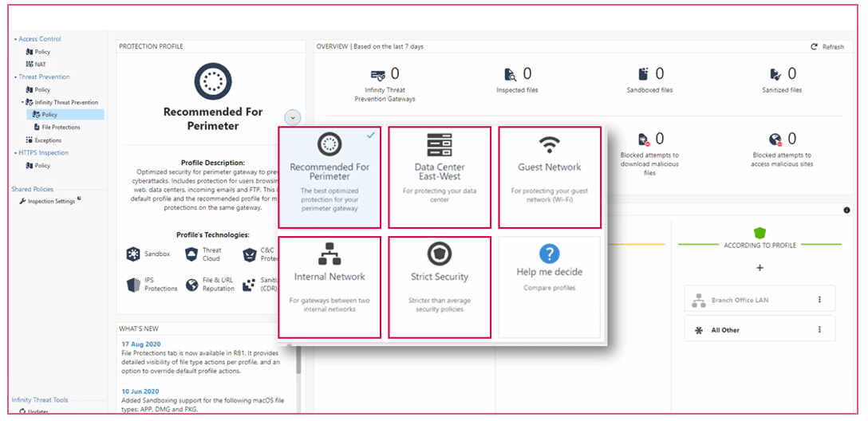Click the Infinity Threat Prevention Gateways icon
868x421 pixels.
(378, 75)
